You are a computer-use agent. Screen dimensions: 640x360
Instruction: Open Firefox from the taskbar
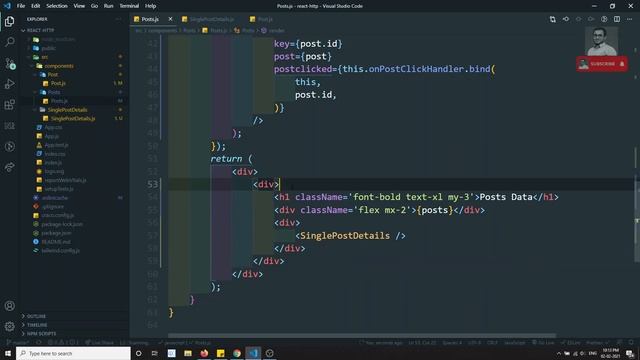tap(204, 353)
